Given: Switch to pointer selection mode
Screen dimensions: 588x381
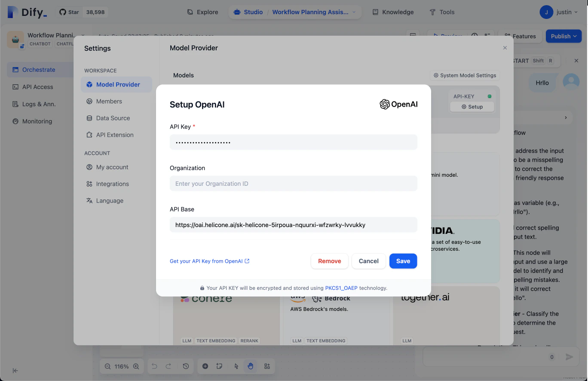Looking at the screenshot, I should coord(236,366).
